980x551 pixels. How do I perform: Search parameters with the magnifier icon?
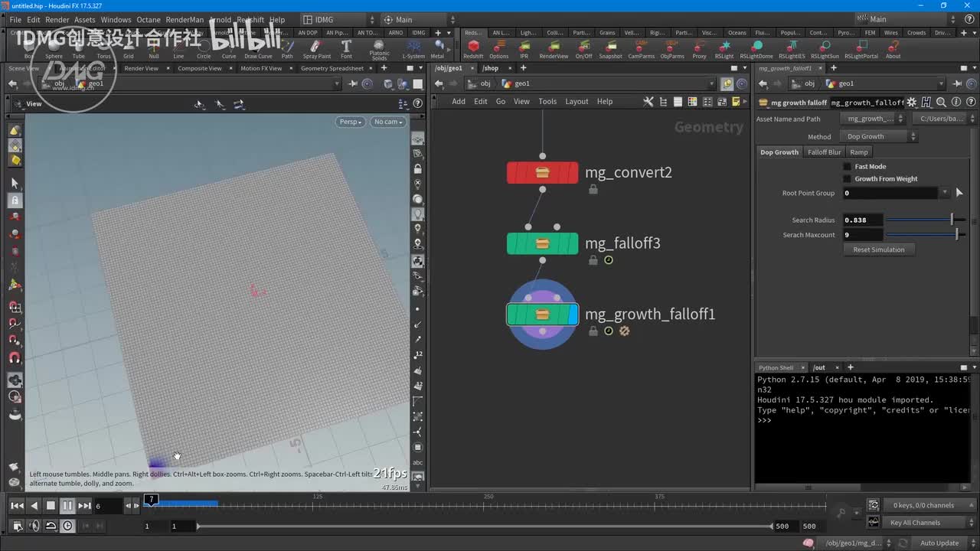coord(941,103)
